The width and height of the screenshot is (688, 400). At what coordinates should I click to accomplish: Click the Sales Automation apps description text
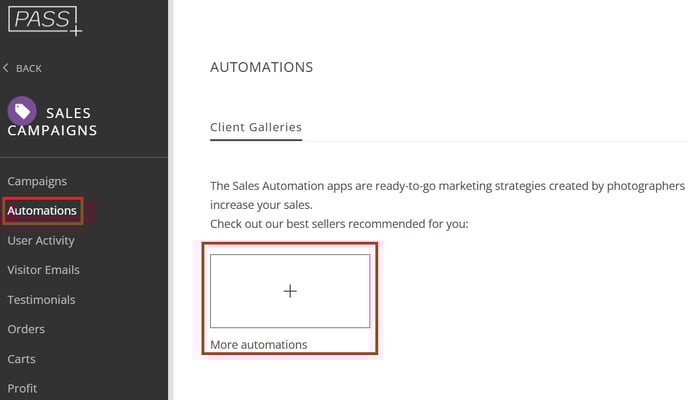pos(447,186)
